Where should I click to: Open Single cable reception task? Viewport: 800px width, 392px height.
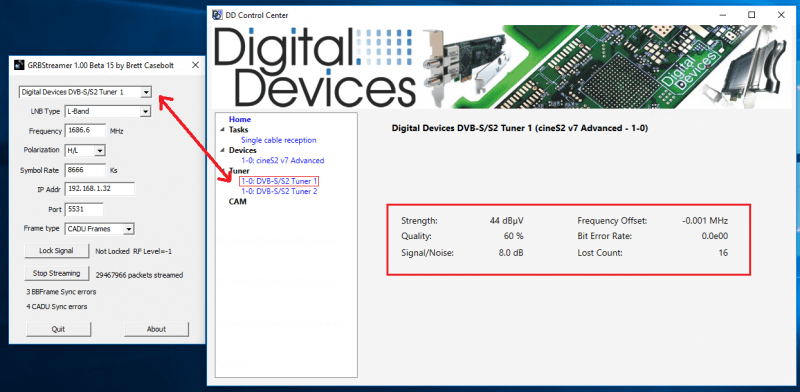click(279, 140)
